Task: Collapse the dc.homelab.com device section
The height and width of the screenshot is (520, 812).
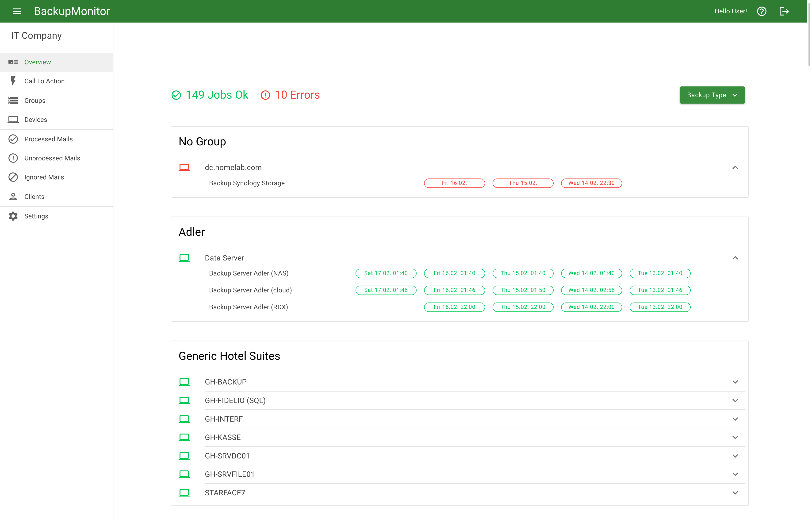Action: (x=735, y=167)
